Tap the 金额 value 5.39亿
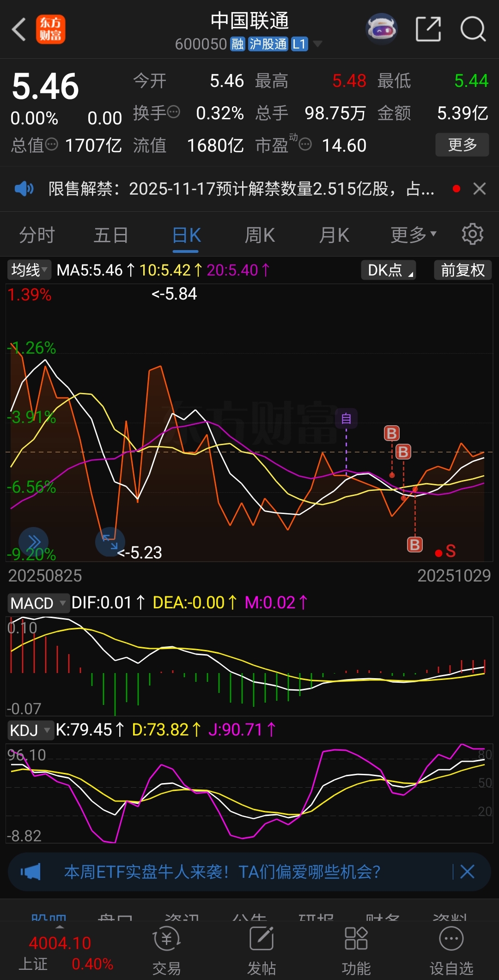This screenshot has height=980, width=499. (462, 113)
